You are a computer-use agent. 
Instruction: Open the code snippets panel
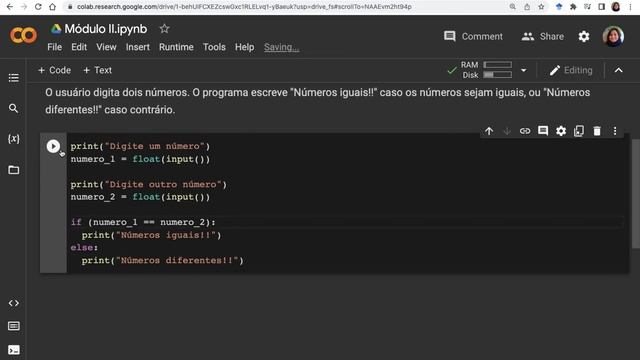(x=13, y=303)
